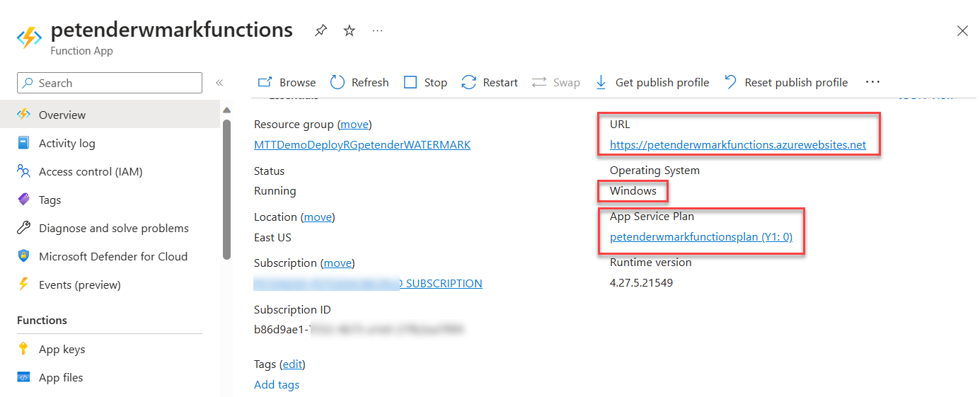
Task: Click the petenderwmarkfunctions page title
Action: point(172,30)
